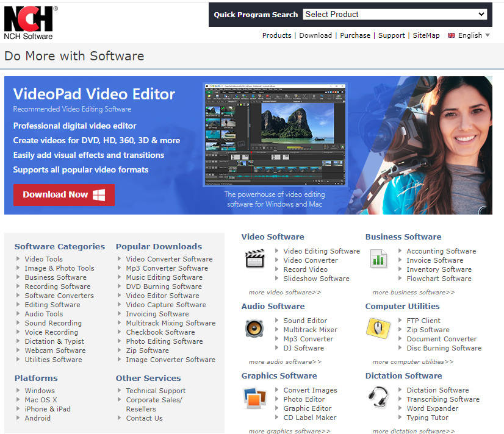Open the Support menu item
504x434 pixels.
tap(391, 35)
